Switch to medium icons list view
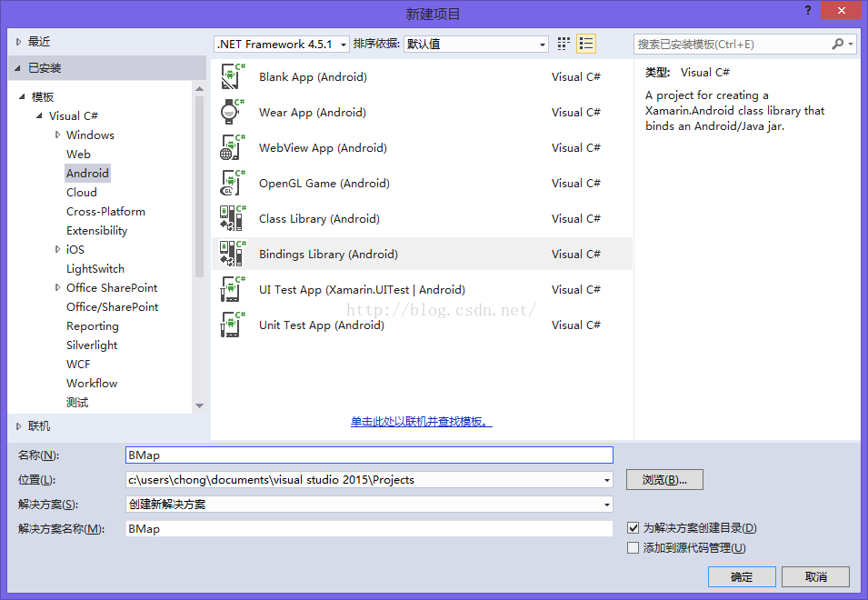Screen dimensions: 868x600 [586, 44]
